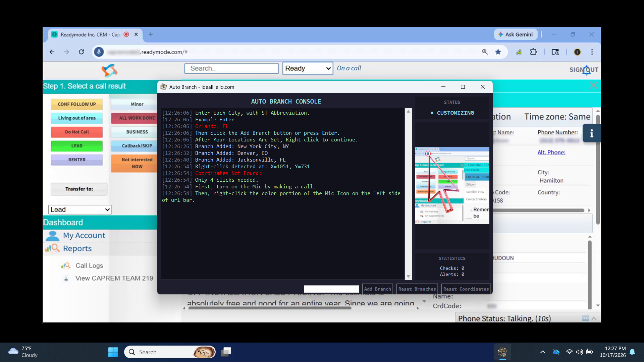Open the Wi-Fi network tray icon

(569, 352)
